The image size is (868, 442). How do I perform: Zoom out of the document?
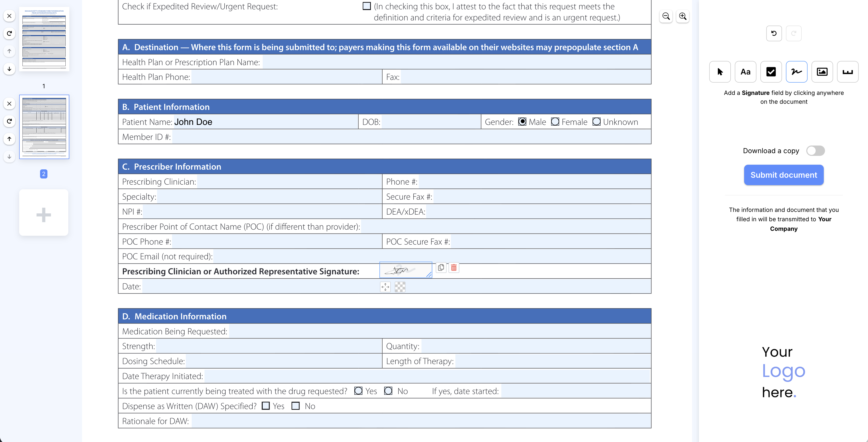[x=666, y=16]
